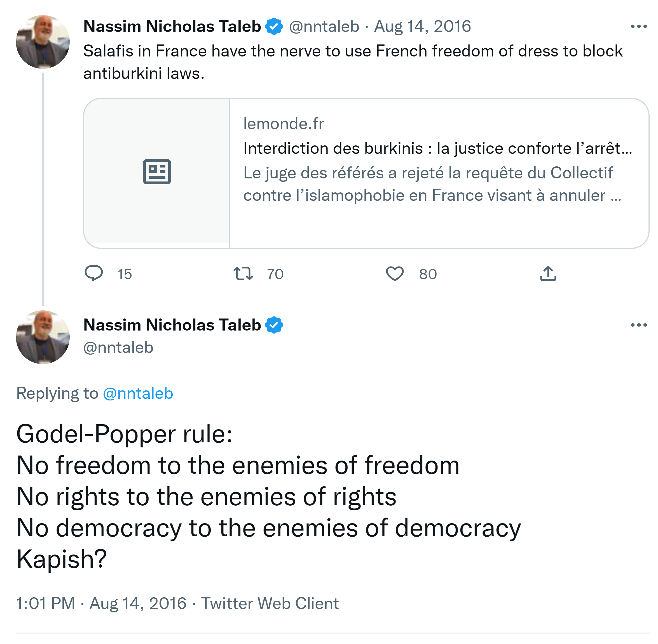Click the Twitter Web Client source label
The width and height of the screenshot is (658, 644).
tap(270, 603)
